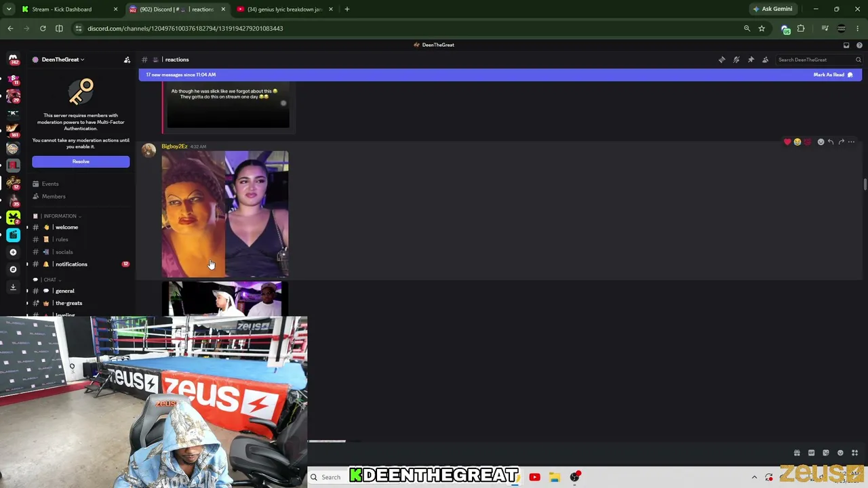This screenshot has width=868, height=488.
Task: Click Ask Gemini button
Action: click(772, 9)
